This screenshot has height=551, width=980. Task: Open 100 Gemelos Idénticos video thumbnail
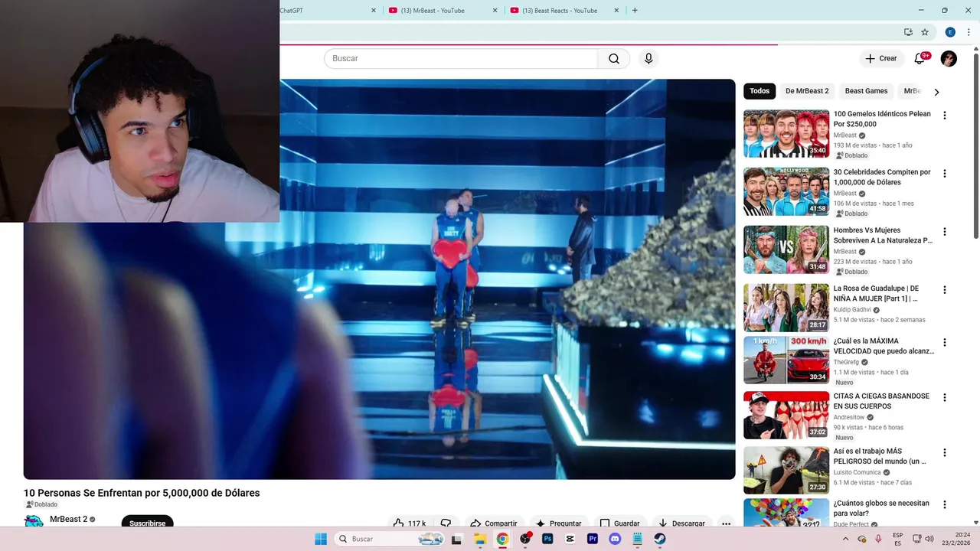click(786, 134)
